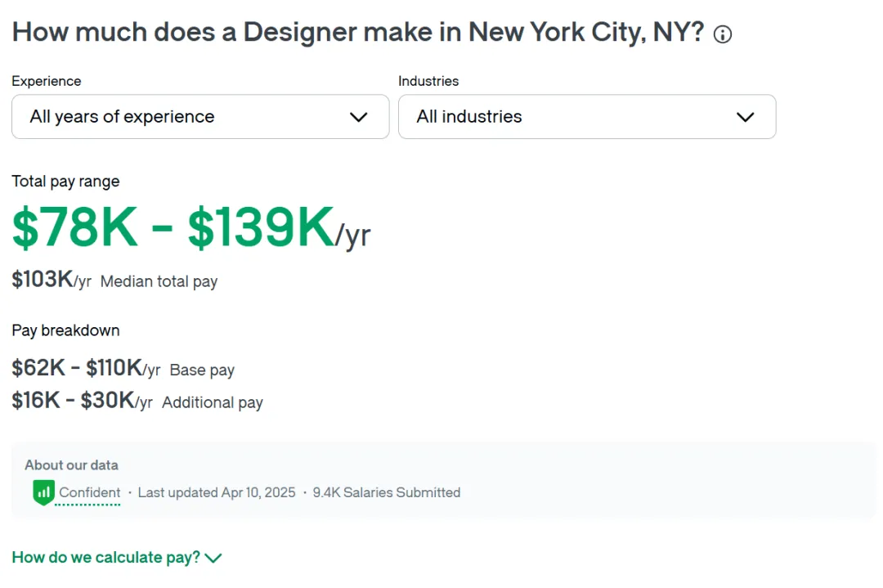The height and width of the screenshot is (588, 883).
Task: Click the dotted-underlined Confident label
Action: click(90, 492)
